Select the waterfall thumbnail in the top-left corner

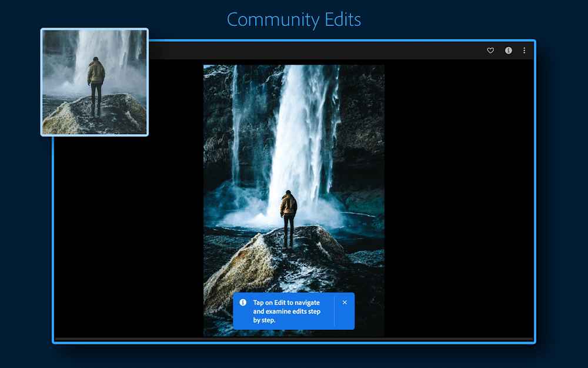pyautogui.click(x=94, y=81)
